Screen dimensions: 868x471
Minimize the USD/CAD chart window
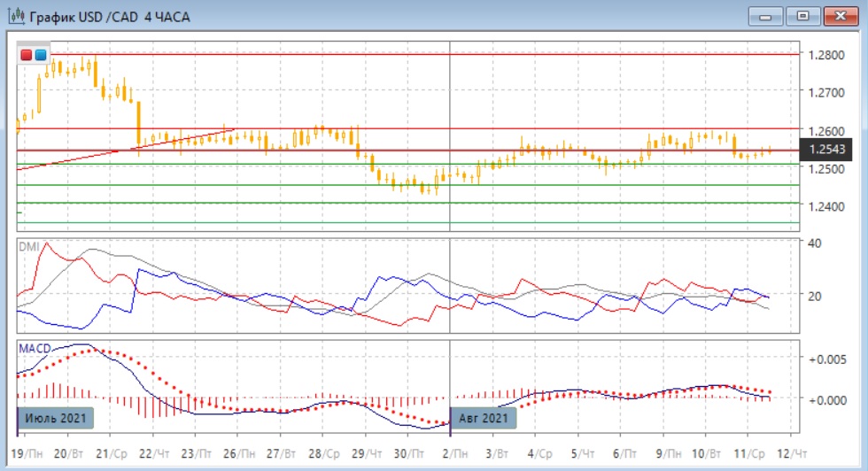point(767,16)
